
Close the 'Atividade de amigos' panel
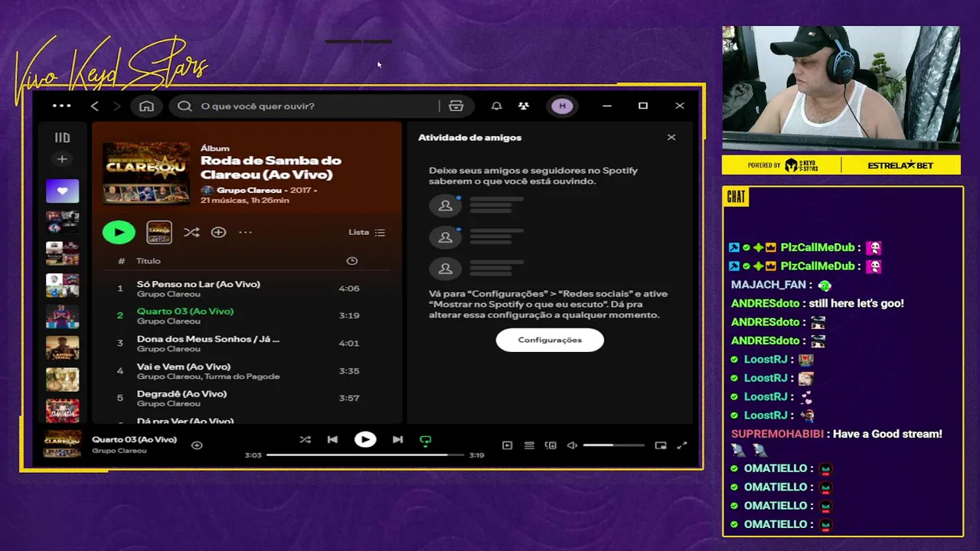[671, 137]
